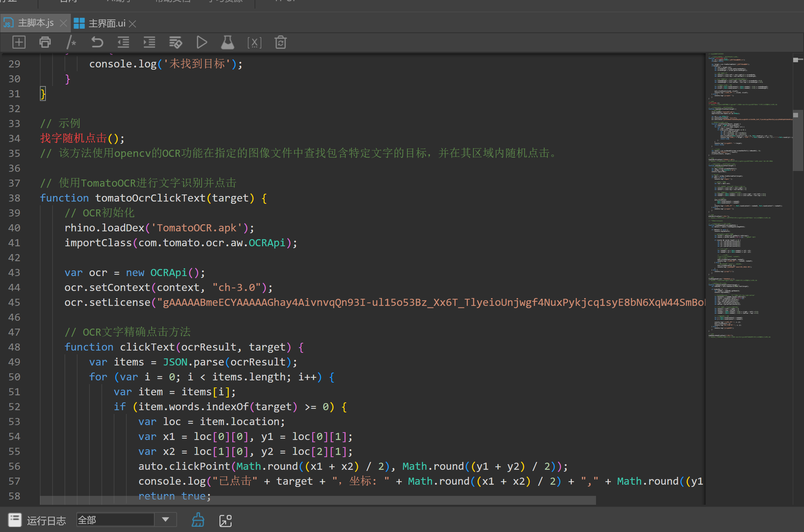Screen dimensions: 804x532
Task: Click the 运行日志 log panel icon
Action: click(x=15, y=520)
